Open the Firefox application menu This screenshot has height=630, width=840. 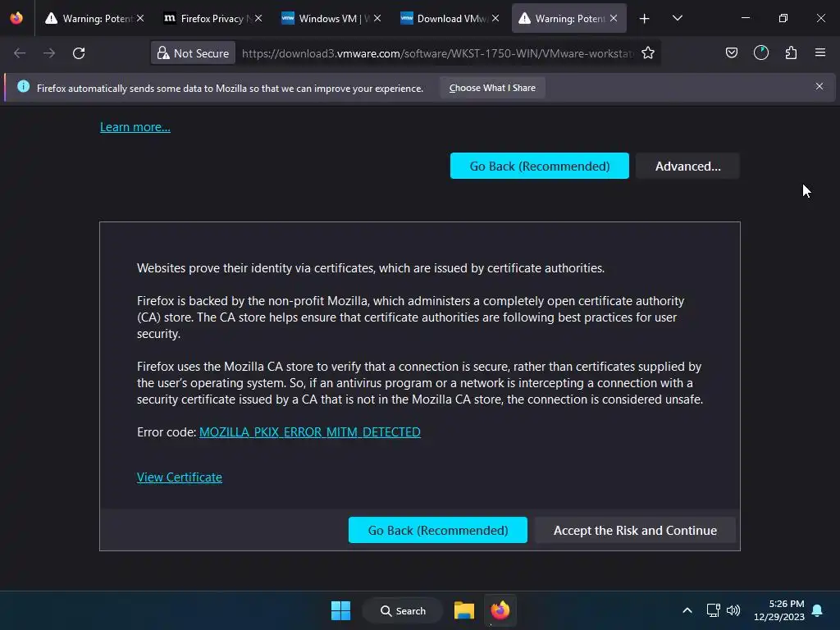(x=820, y=52)
